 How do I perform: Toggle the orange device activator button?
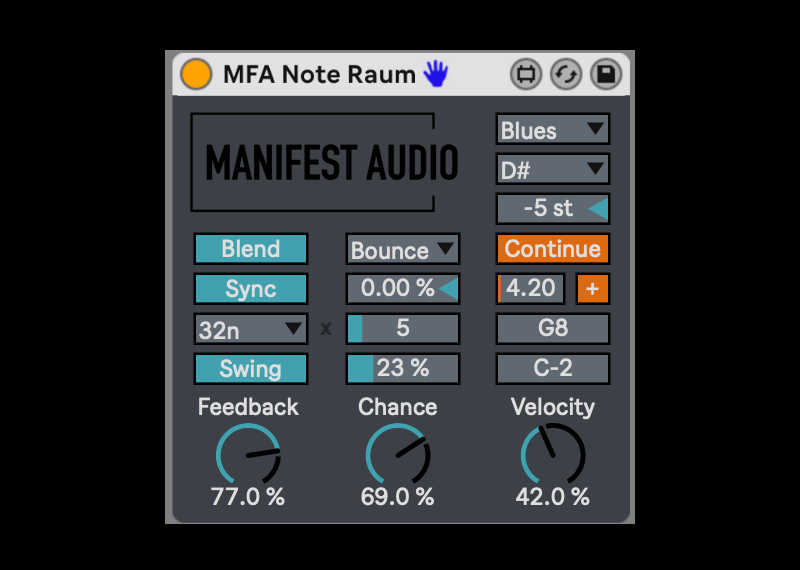pyautogui.click(x=196, y=74)
